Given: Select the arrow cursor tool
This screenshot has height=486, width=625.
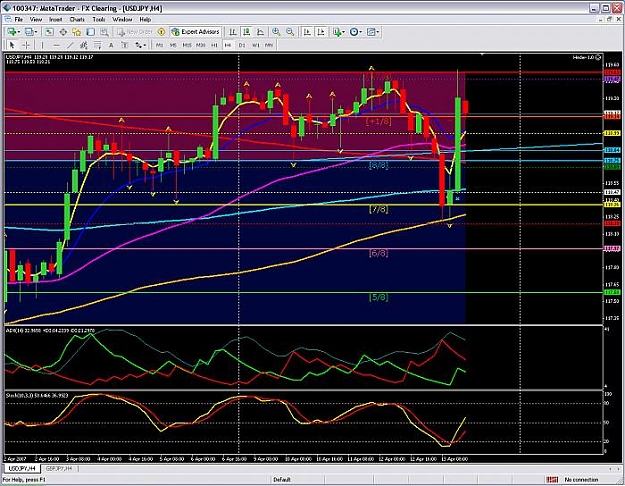Looking at the screenshot, I should pos(12,45).
